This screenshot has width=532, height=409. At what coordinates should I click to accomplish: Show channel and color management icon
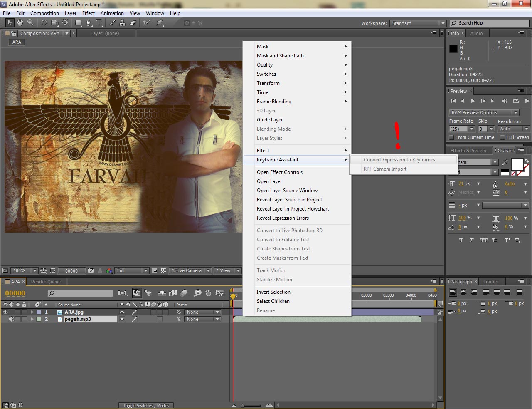pyautogui.click(x=109, y=270)
